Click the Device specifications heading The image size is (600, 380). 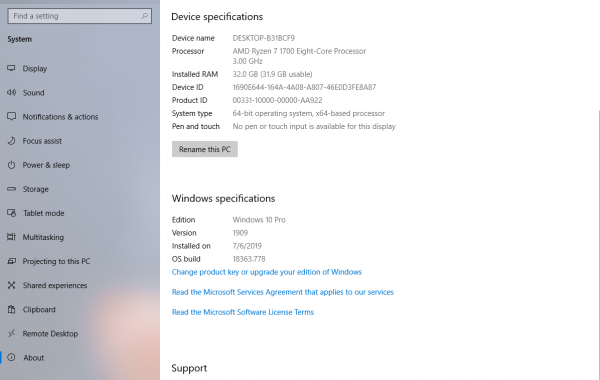click(x=217, y=17)
